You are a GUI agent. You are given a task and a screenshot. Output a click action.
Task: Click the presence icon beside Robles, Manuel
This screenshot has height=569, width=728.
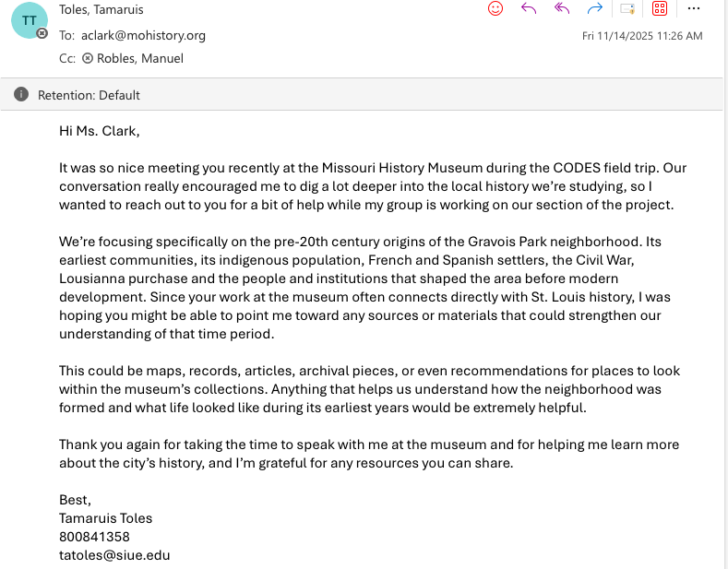tap(88, 58)
